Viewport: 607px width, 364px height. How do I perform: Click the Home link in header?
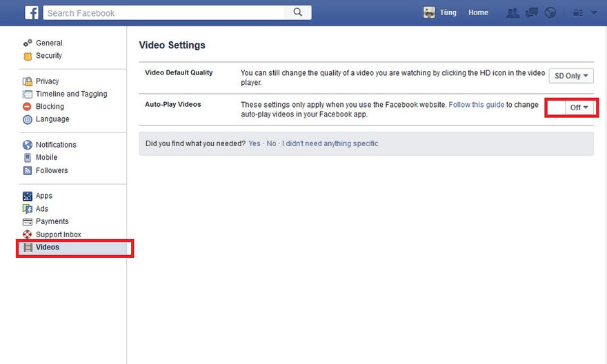tap(478, 13)
